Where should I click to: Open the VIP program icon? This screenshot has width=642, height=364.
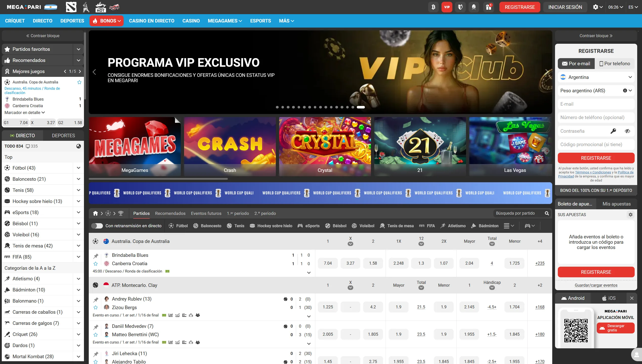coord(447,7)
